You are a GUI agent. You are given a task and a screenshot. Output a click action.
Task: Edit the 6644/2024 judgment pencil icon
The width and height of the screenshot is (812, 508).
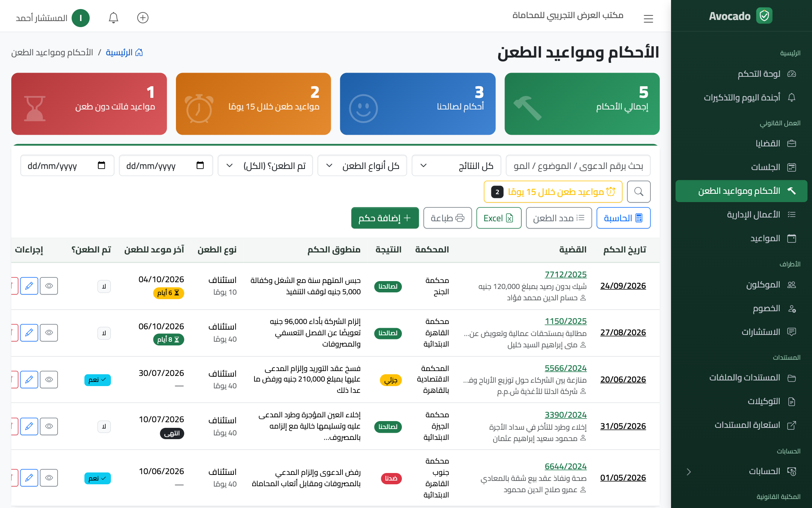pyautogui.click(x=29, y=478)
